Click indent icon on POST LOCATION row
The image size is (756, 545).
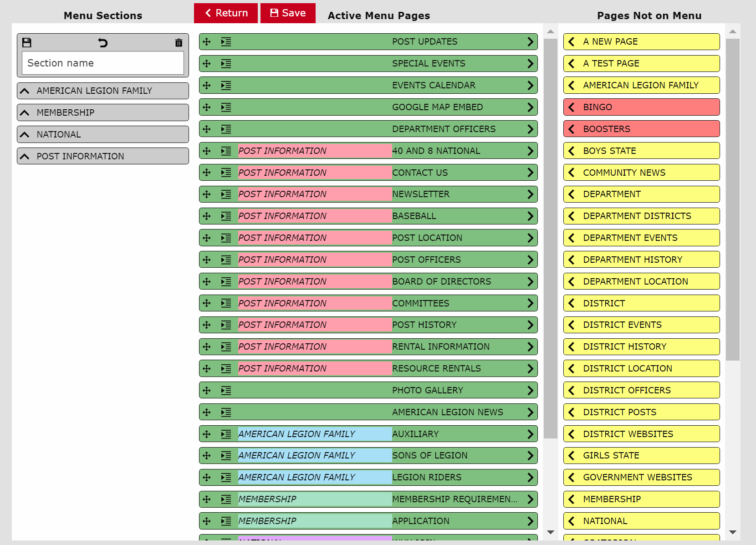tap(226, 238)
